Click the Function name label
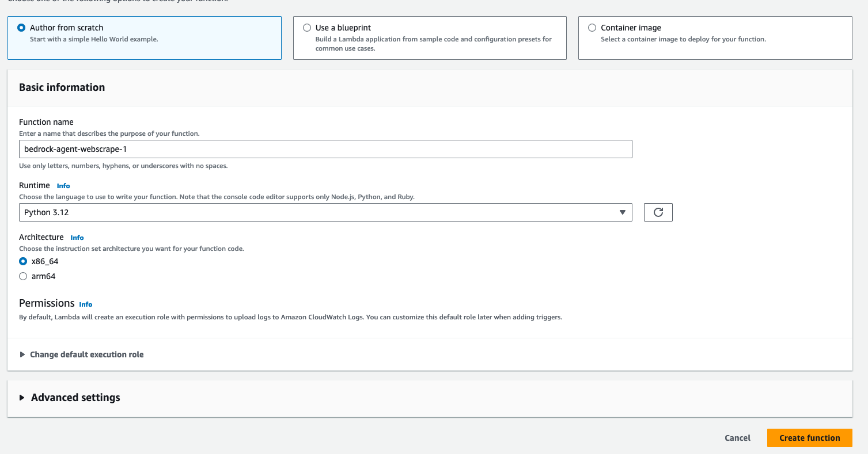 [47, 122]
